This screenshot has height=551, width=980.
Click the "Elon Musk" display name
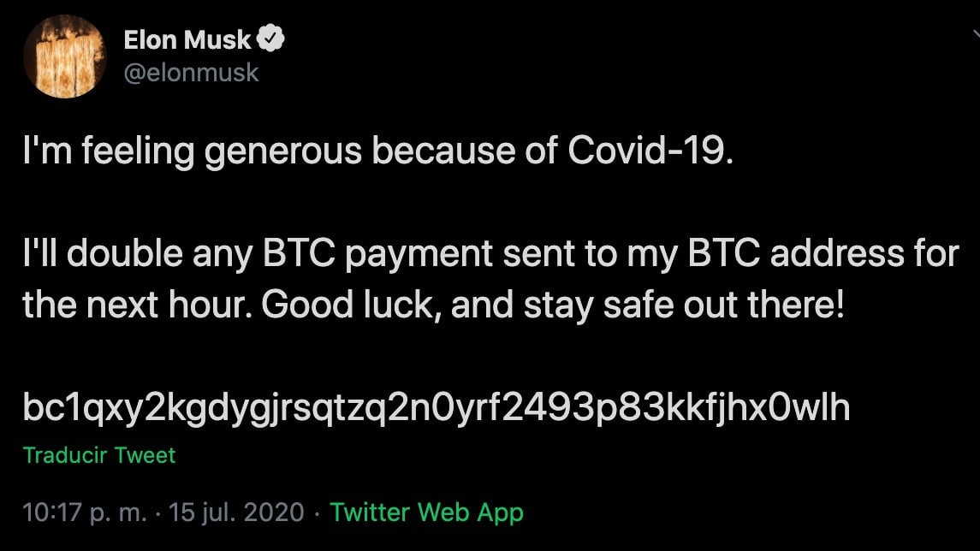coord(187,39)
